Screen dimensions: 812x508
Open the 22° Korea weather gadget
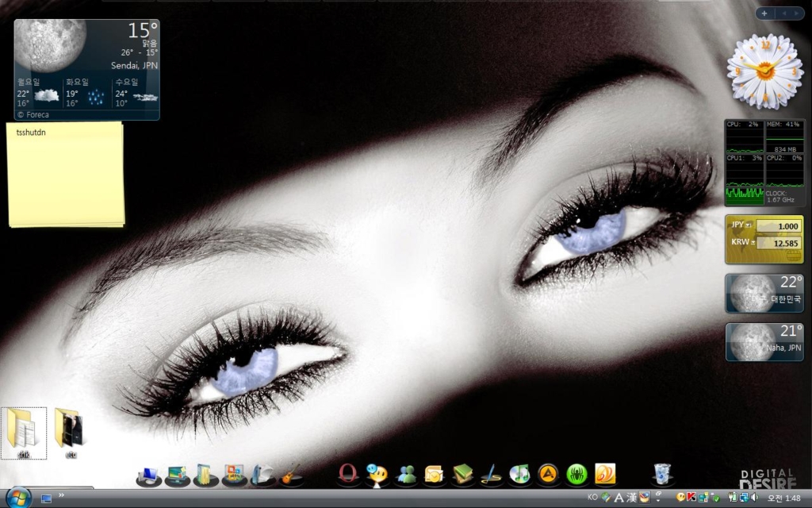tap(764, 294)
